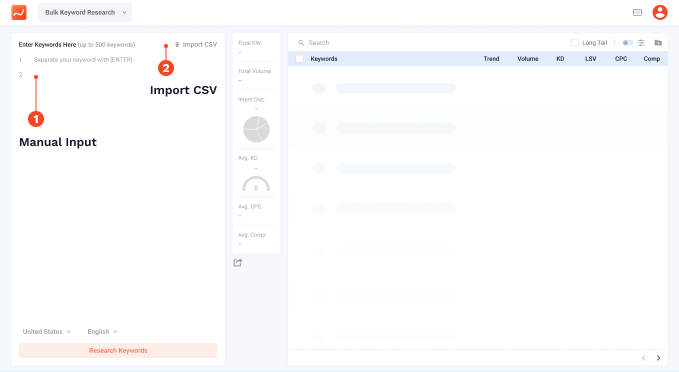Sort by Comp column header
The width and height of the screenshot is (679, 372).
tap(652, 59)
